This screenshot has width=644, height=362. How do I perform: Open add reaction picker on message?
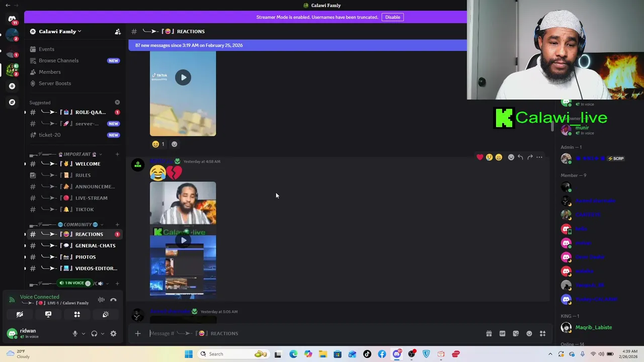point(511,157)
